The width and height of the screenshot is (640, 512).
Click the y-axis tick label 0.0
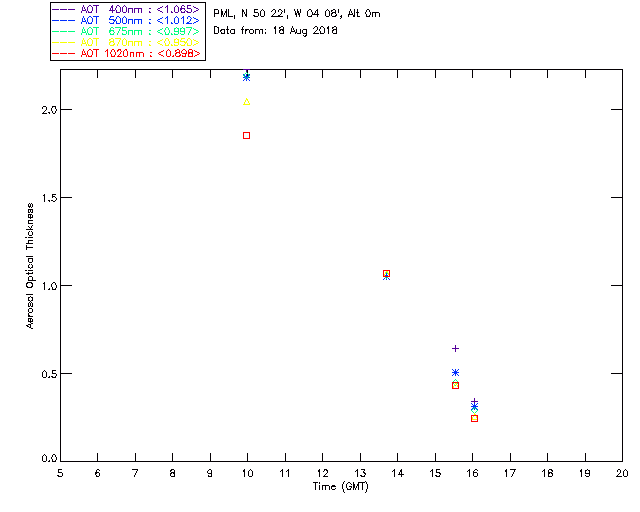tap(49, 459)
